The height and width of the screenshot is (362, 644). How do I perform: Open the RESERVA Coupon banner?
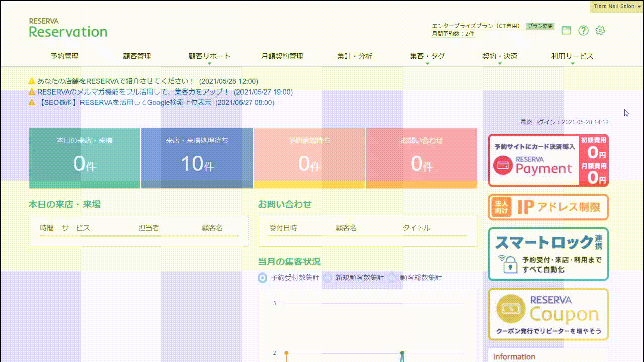click(x=548, y=314)
